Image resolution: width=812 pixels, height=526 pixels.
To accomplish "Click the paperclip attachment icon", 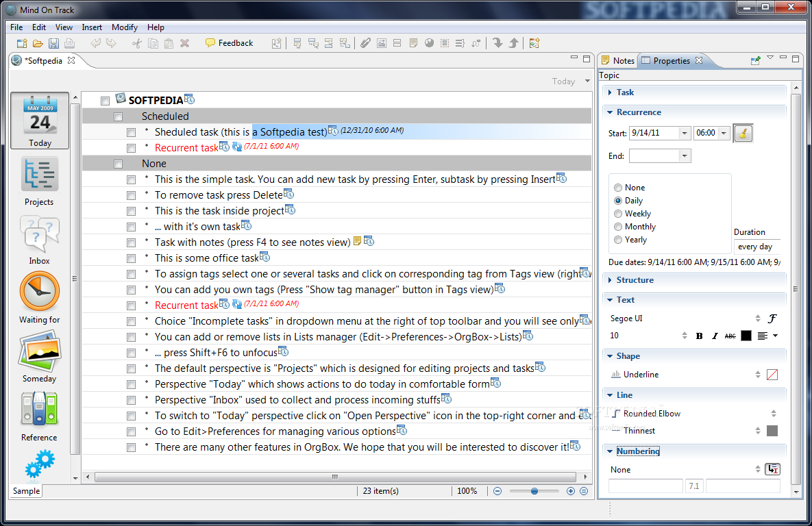I will point(366,43).
